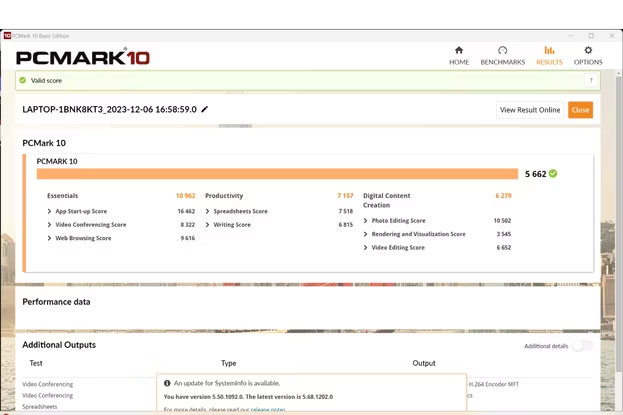
Task: Click the View Result Online button
Action: click(530, 110)
